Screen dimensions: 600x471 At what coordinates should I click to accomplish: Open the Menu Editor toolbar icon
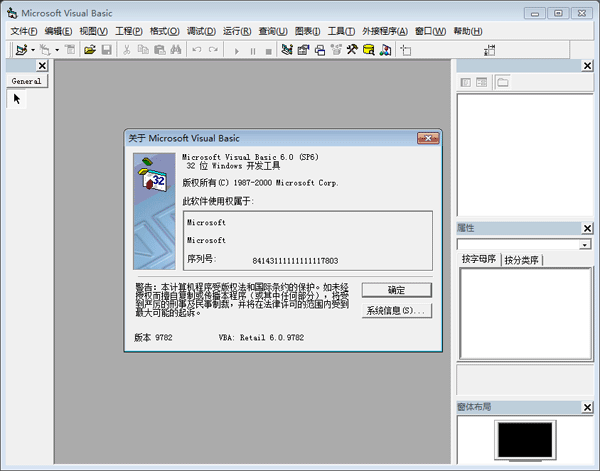click(70, 50)
